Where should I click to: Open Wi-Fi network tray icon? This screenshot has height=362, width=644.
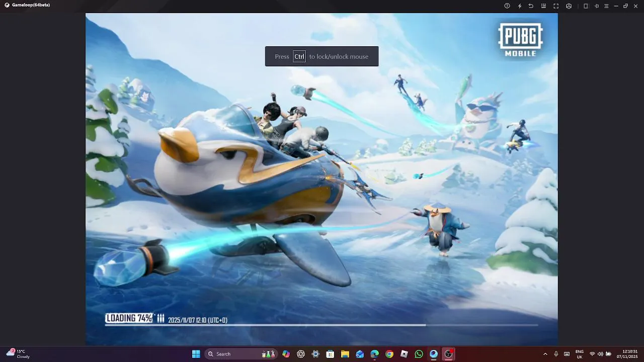pos(592,354)
